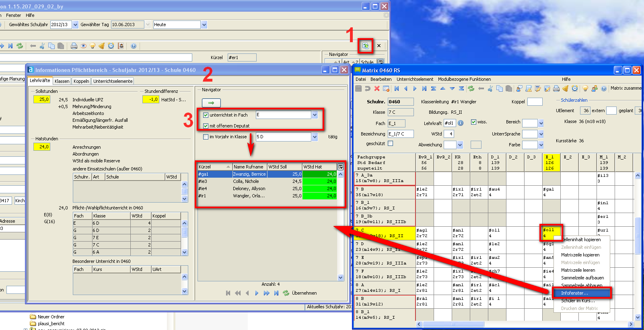Click the alarm clock icon in main toolbar

(111, 46)
